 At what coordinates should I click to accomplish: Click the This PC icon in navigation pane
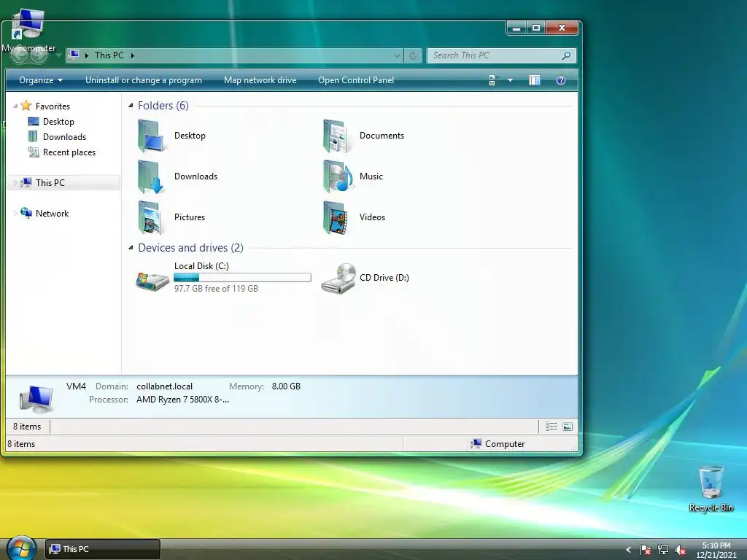tap(26, 182)
